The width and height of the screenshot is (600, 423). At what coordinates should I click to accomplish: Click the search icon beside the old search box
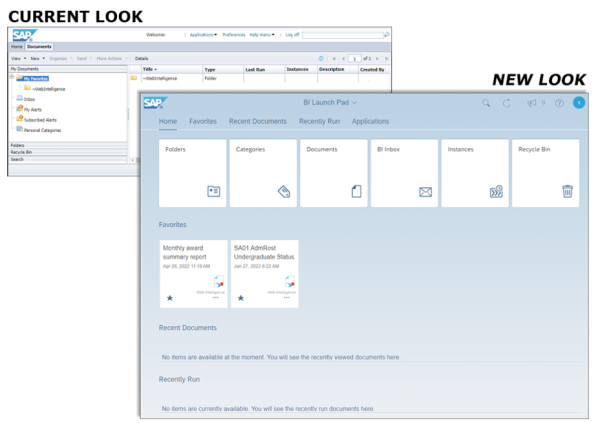click(x=387, y=35)
